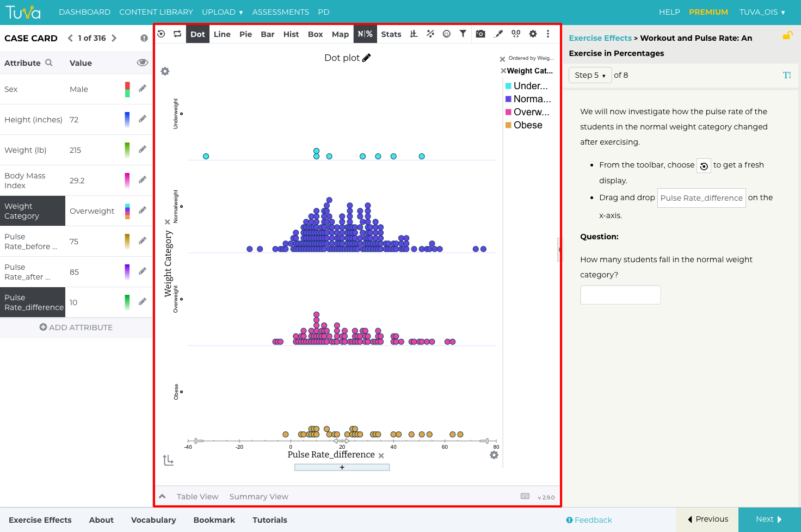Click the case card info icon
Screen dimensions: 801x532
[x=144, y=38]
